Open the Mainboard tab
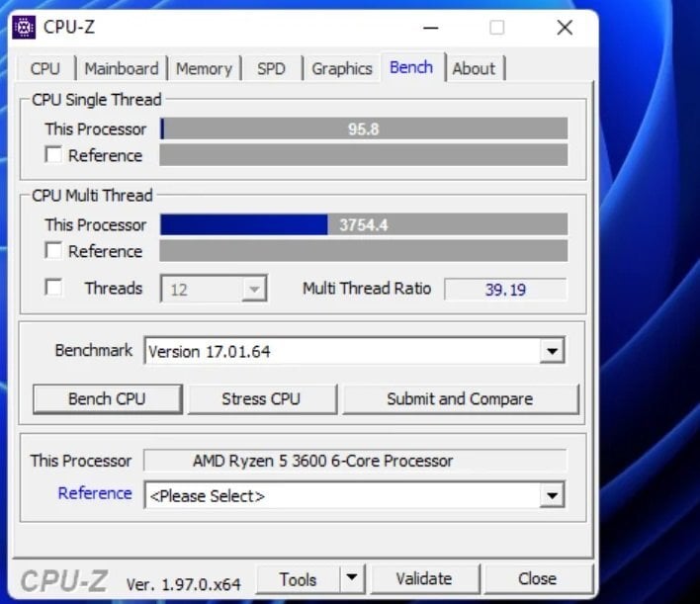 [122, 69]
